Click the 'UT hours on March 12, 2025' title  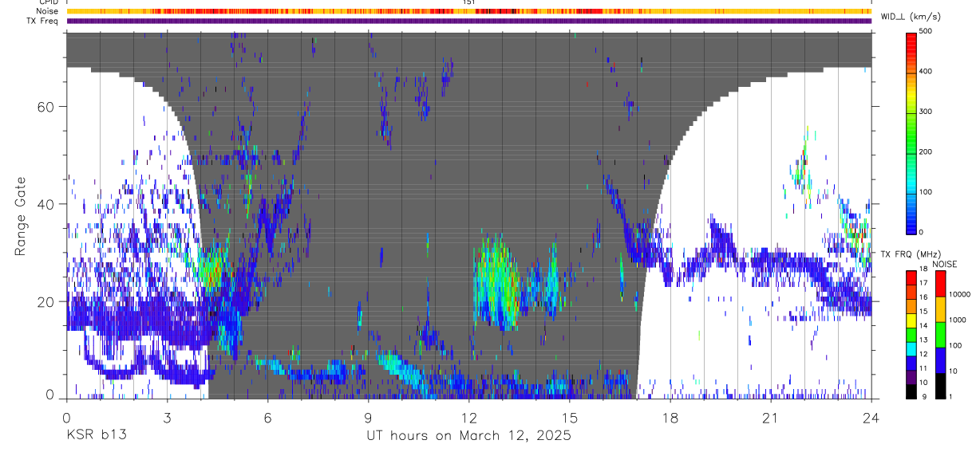tap(468, 436)
